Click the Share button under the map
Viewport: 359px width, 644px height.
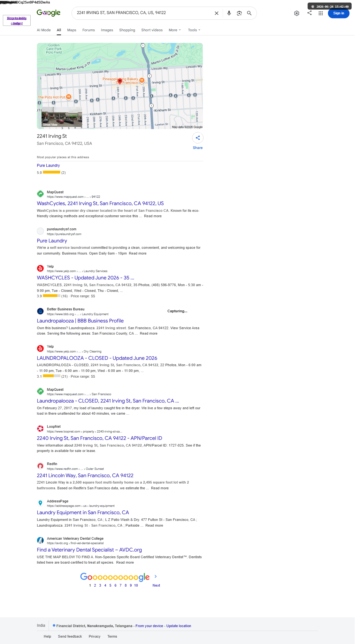coord(198,141)
